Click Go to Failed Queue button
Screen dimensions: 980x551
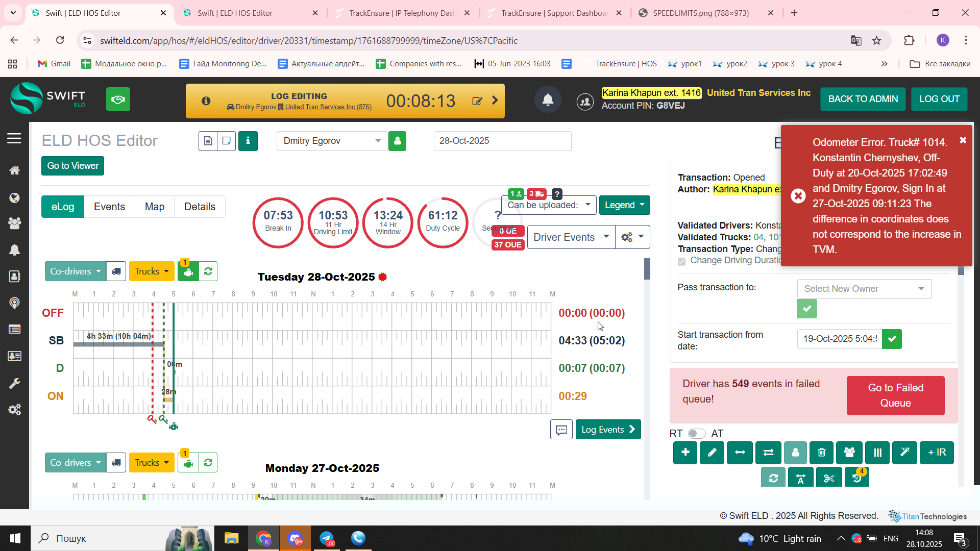895,395
